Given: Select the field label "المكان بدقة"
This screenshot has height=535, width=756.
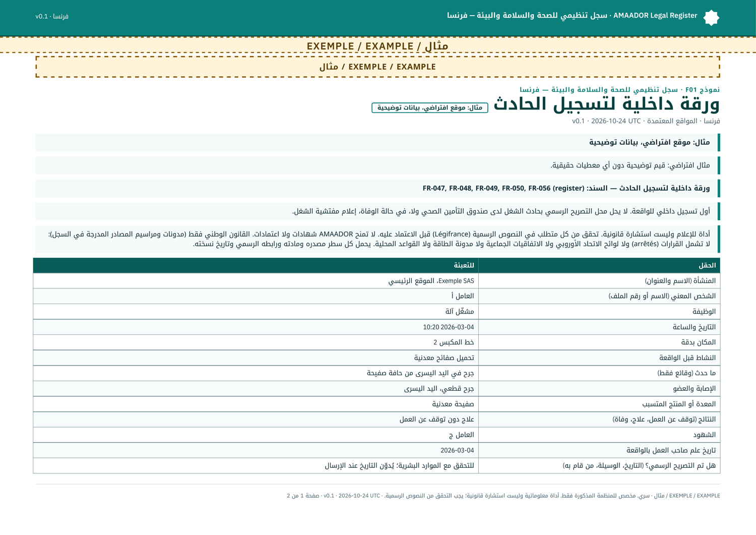Looking at the screenshot, I should coord(699,342).
